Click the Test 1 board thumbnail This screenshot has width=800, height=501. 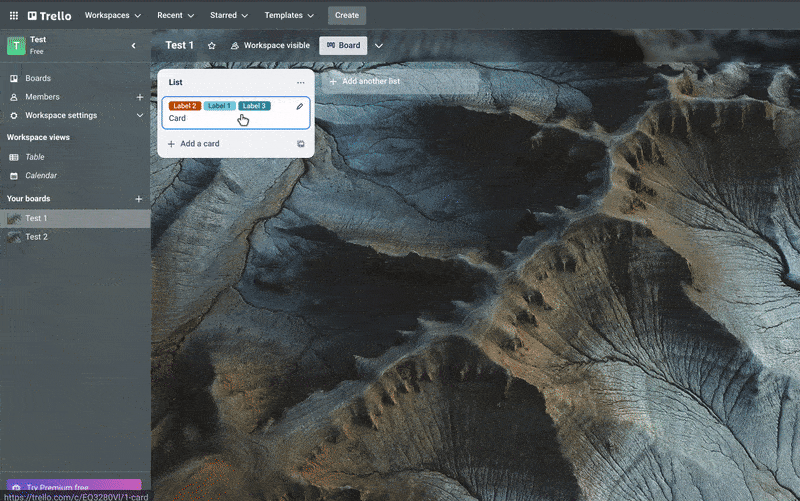click(14, 218)
